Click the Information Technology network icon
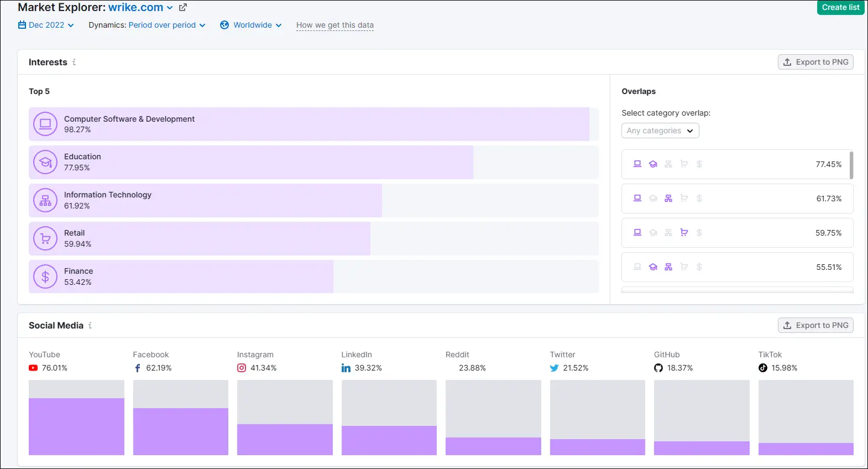The height and width of the screenshot is (469, 868). pyautogui.click(x=45, y=200)
